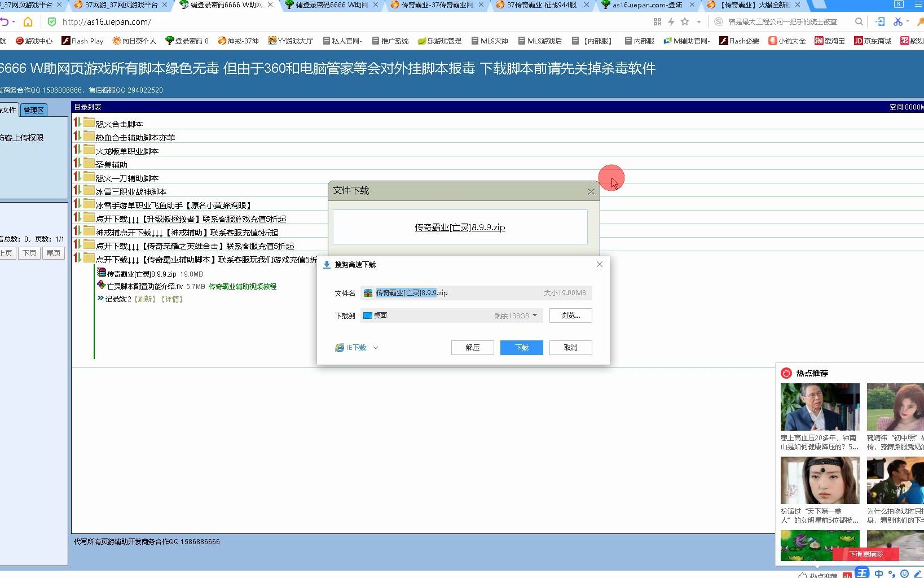Click the login/import icon beside search
Screen dimensions: 924x578
tap(880, 21)
